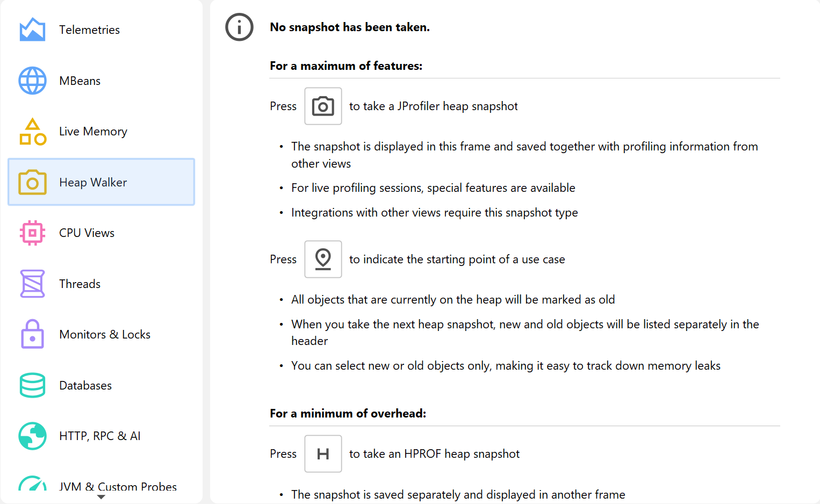Go to the Live Memory section

pyautogui.click(x=93, y=132)
